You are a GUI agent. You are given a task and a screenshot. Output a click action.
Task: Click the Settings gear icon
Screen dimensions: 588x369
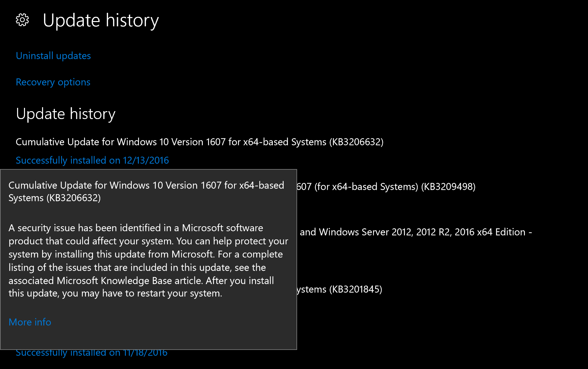(x=22, y=20)
